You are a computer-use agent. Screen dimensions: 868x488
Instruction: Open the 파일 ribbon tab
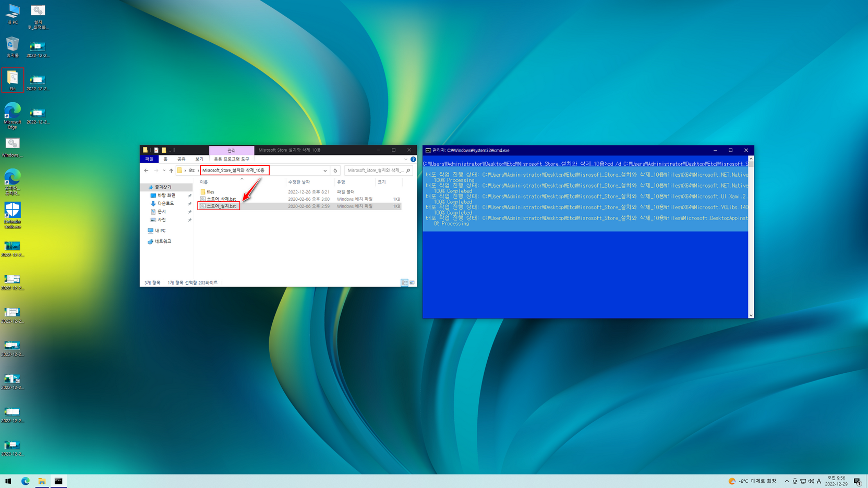[x=149, y=159]
